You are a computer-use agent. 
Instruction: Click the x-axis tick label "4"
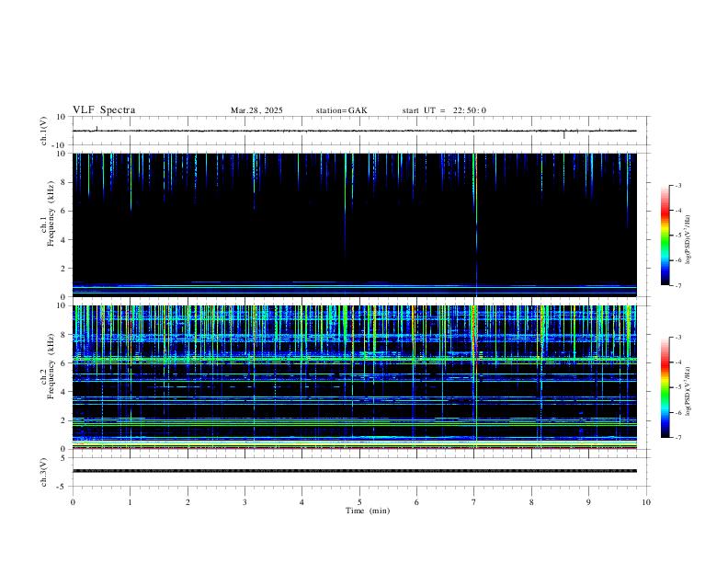pyautogui.click(x=302, y=502)
